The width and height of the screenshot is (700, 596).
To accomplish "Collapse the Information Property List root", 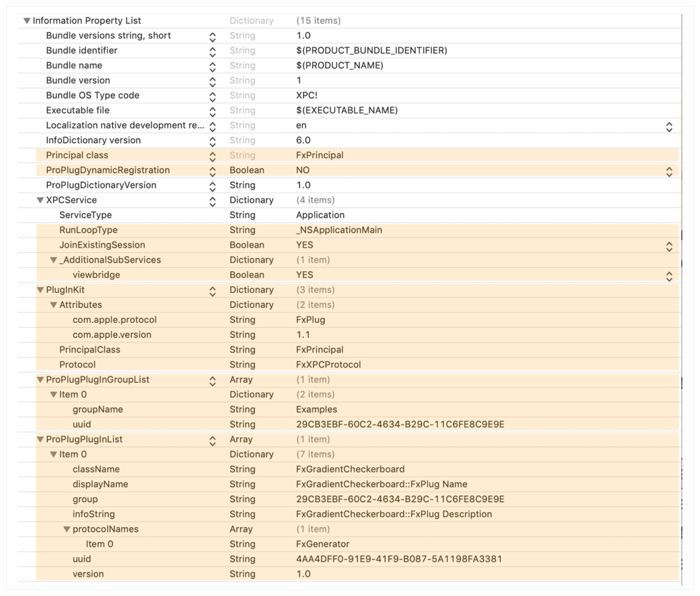I will click(x=27, y=21).
